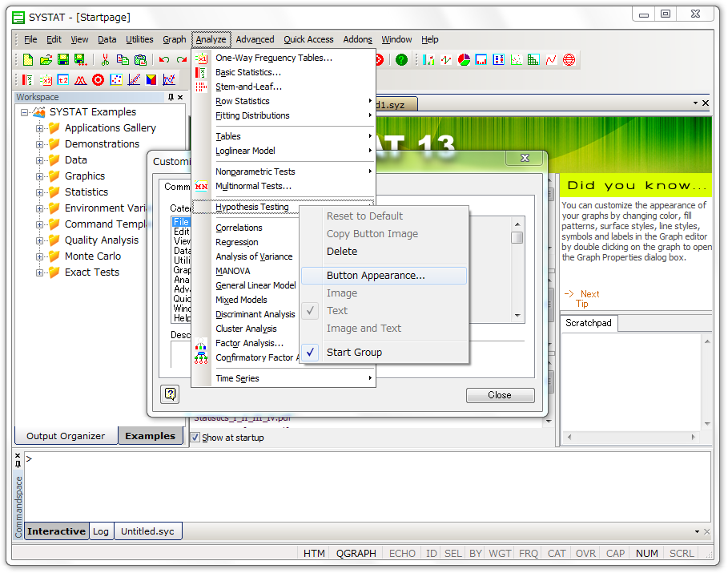Click the histogram toolbar icon
Viewport: 728px width, 573px height.
coord(481,59)
